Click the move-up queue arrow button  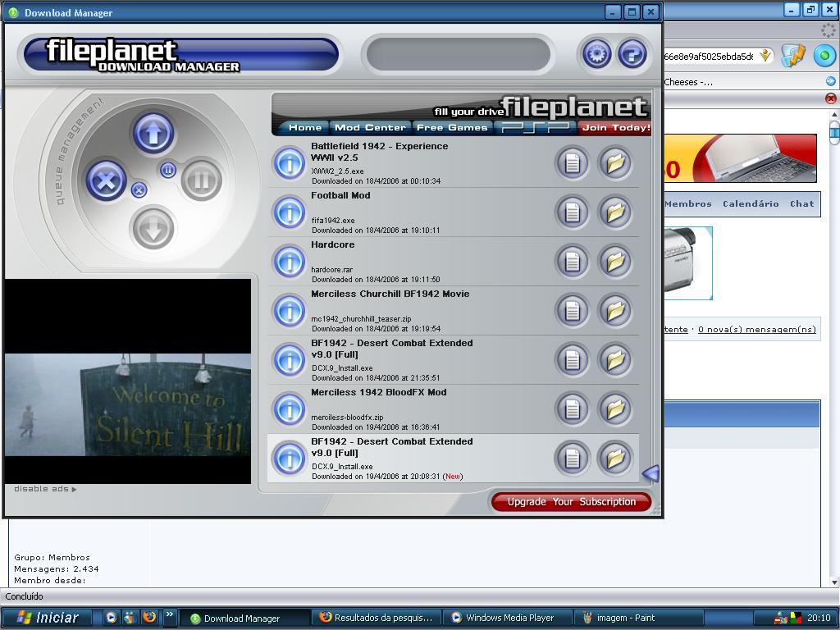153,134
